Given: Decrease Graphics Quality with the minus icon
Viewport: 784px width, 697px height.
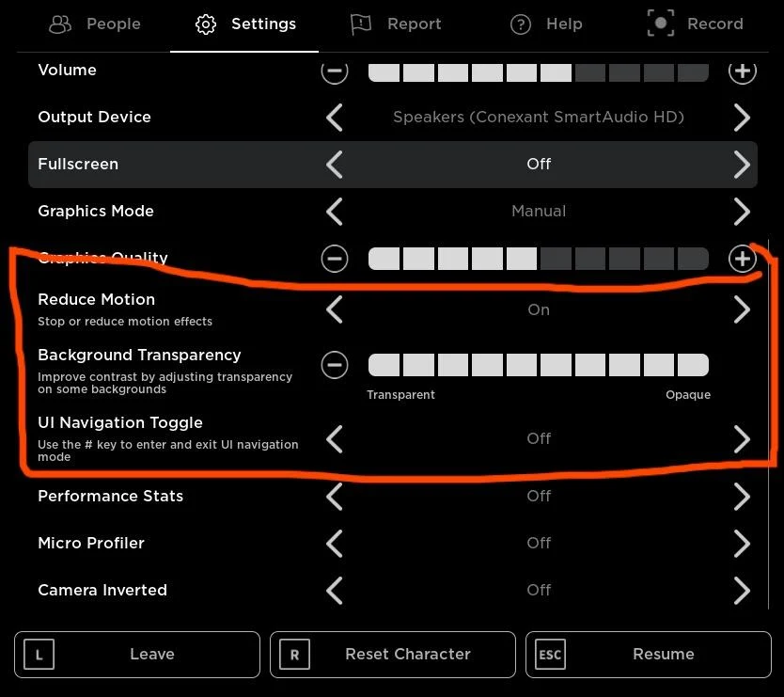Looking at the screenshot, I should point(335,259).
